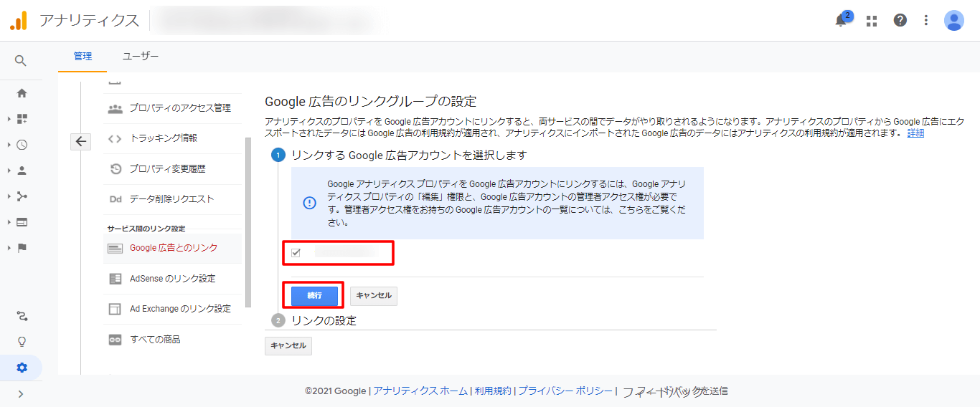Image resolution: width=980 pixels, height=407 pixels.
Task: Open 利用規約 footer link
Action: (493, 391)
